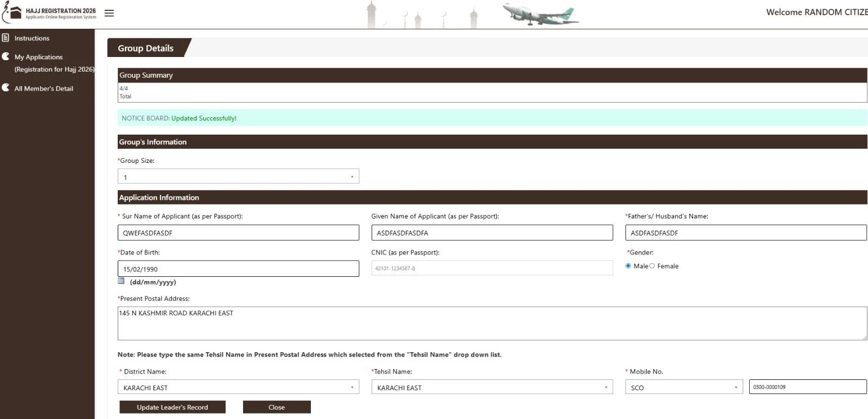
Task: Click the '(dd/mm/yyyy)' format hint
Action: (153, 282)
